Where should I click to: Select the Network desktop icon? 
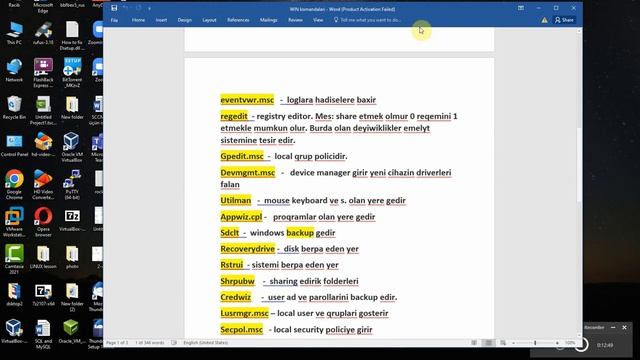pos(14,70)
